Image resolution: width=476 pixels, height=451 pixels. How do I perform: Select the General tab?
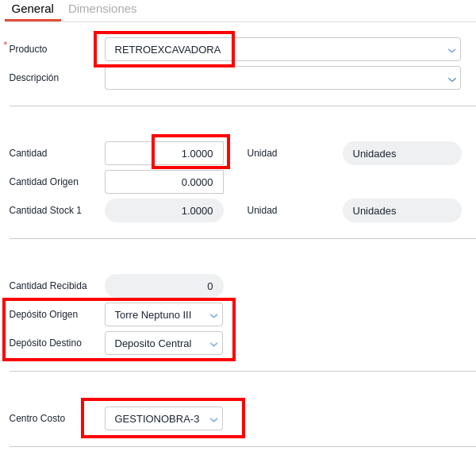tap(33, 9)
